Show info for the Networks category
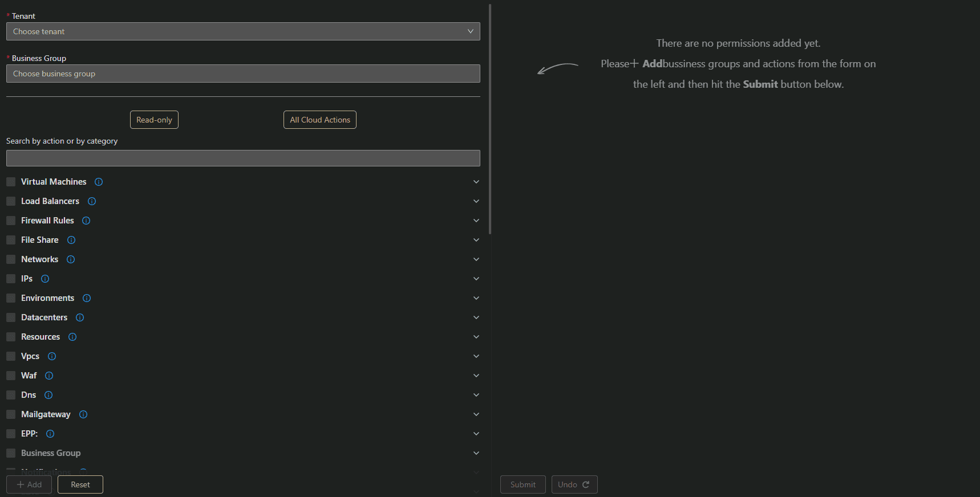 coord(71,259)
